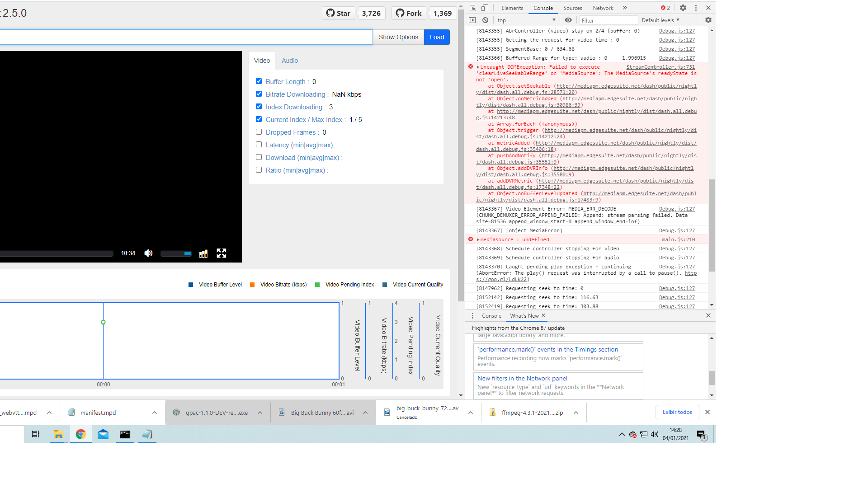Enable the Latency (min|avg|max) checkbox
This screenshot has width=868, height=488.
[259, 144]
